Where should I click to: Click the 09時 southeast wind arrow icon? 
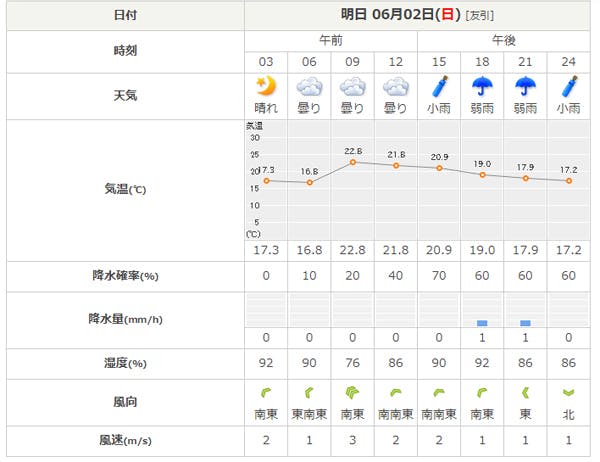pos(352,393)
